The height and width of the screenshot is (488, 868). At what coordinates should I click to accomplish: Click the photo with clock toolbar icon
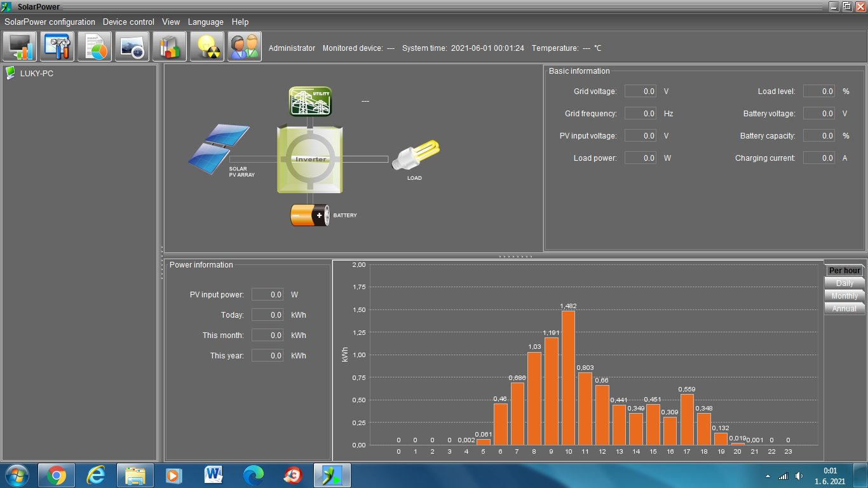(x=132, y=47)
